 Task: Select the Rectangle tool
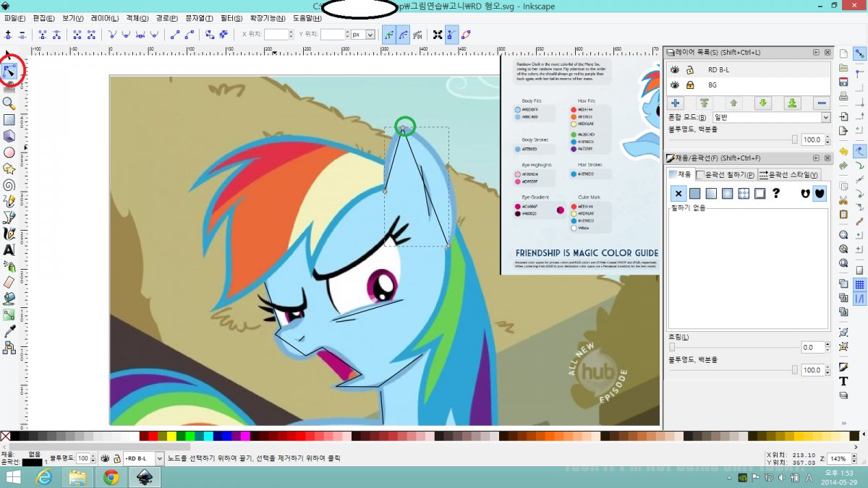[x=9, y=119]
